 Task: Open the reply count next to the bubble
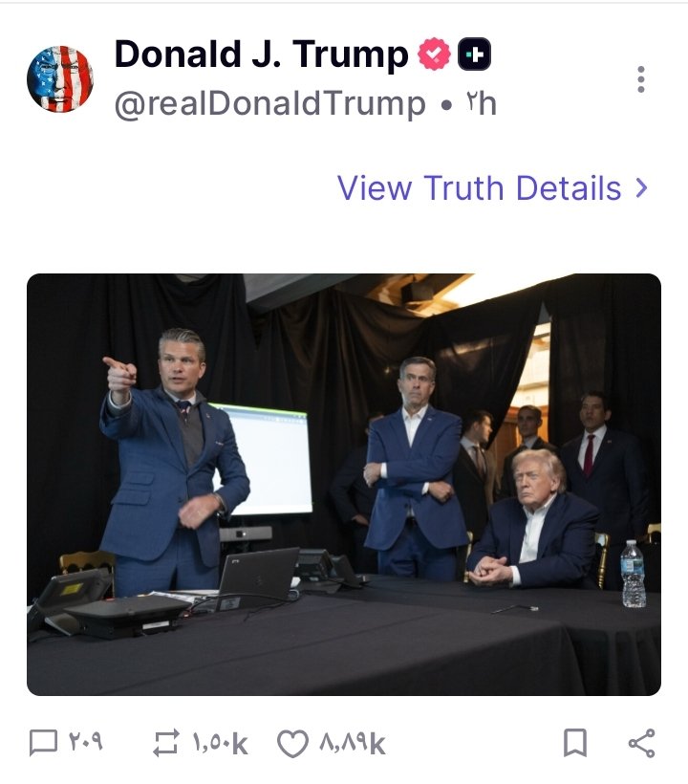[86, 743]
